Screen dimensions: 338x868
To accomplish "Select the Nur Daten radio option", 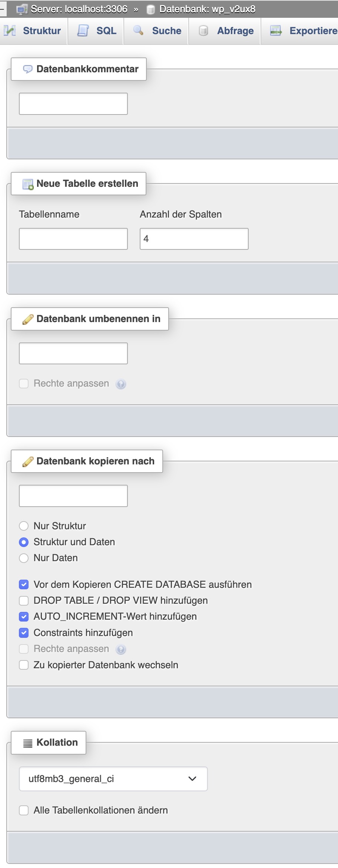I will pos(24,558).
